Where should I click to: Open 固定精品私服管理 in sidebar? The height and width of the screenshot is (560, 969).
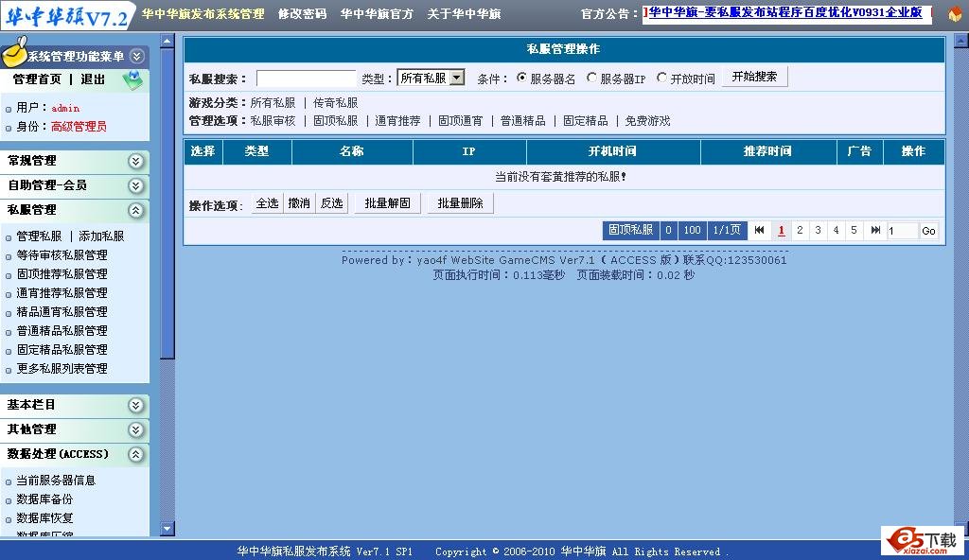click(x=62, y=350)
